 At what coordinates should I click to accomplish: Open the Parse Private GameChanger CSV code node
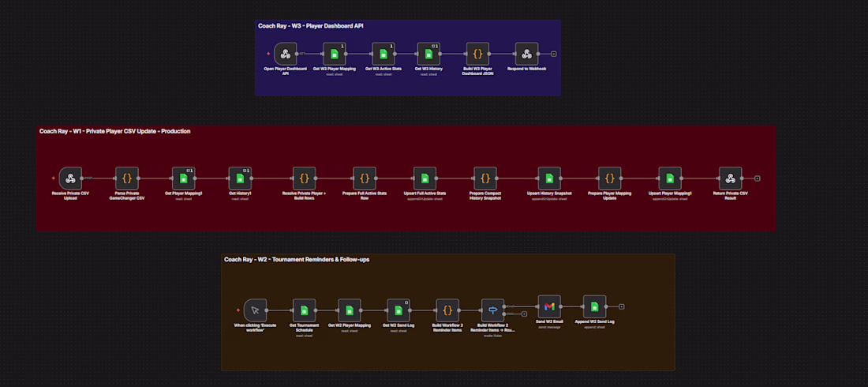coord(127,178)
